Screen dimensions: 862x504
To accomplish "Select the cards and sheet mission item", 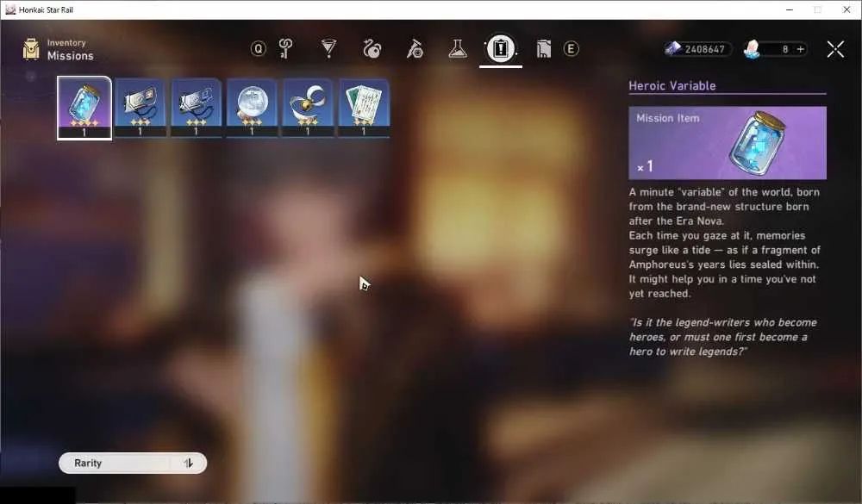I will click(x=364, y=108).
